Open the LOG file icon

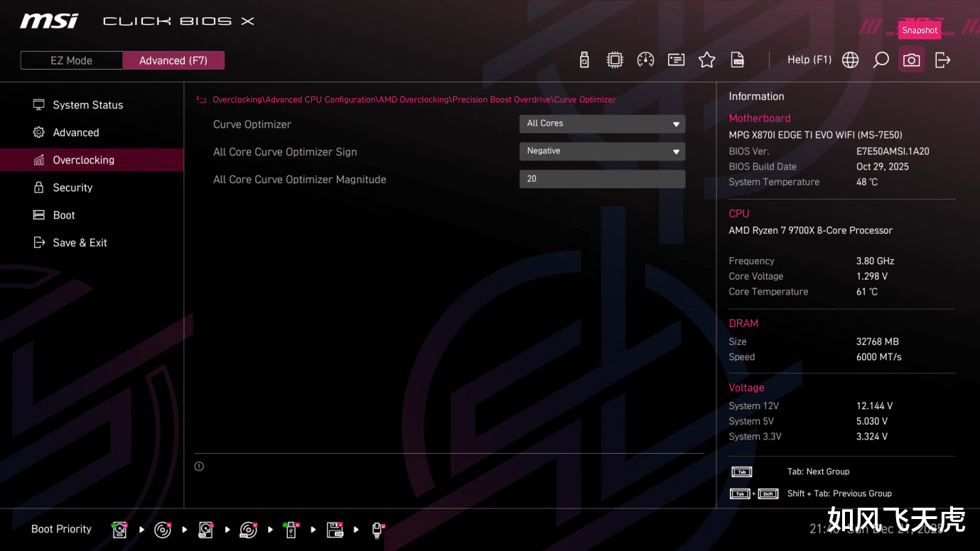(738, 60)
